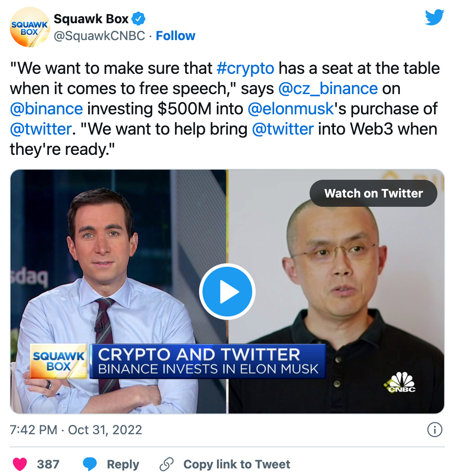Play the video with the blue button
This screenshot has height=476, width=453.
click(x=227, y=292)
